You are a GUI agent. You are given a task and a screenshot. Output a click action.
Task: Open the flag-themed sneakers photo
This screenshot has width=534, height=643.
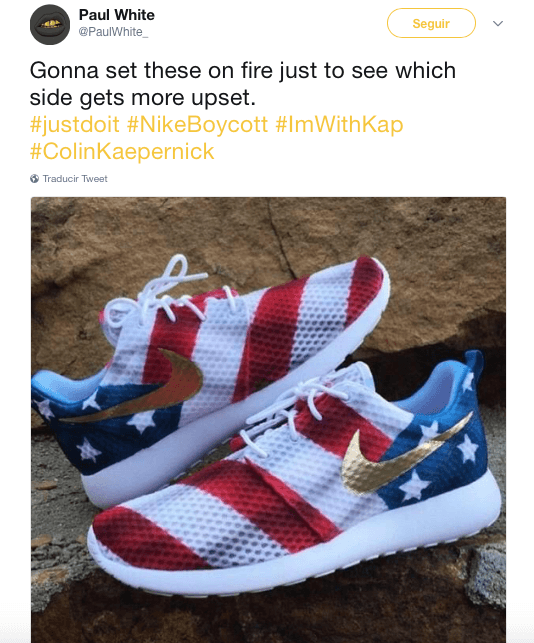point(268,420)
